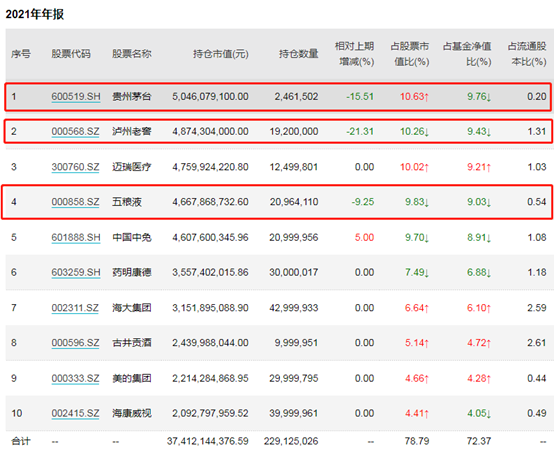The height and width of the screenshot is (450, 554).
Task: Open stock code link 000596.SZ
Action: click(x=75, y=343)
